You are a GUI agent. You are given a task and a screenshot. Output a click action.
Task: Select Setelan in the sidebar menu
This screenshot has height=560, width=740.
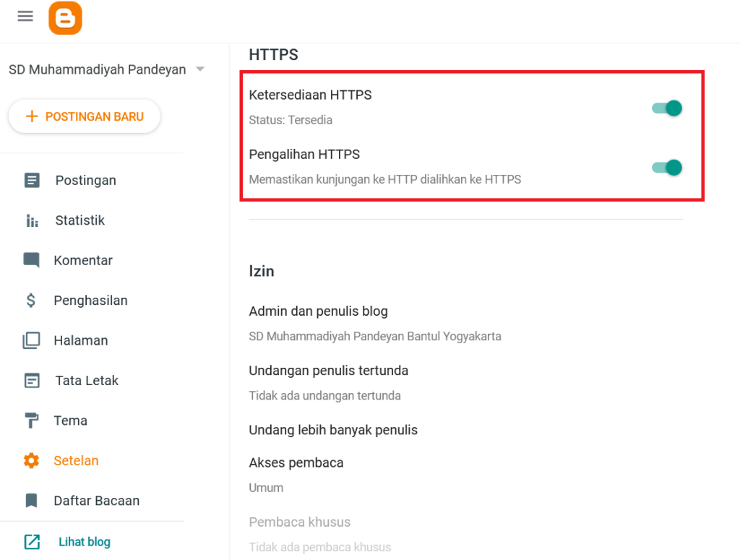76,460
